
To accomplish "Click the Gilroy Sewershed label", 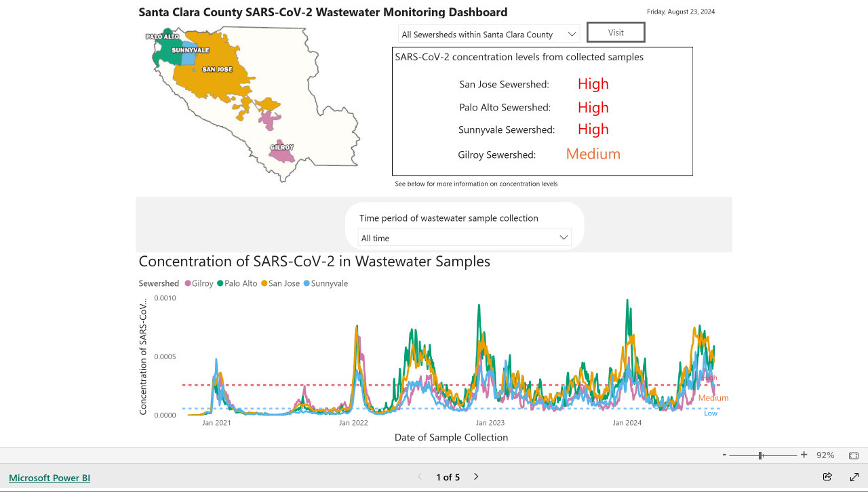I will 496,155.
